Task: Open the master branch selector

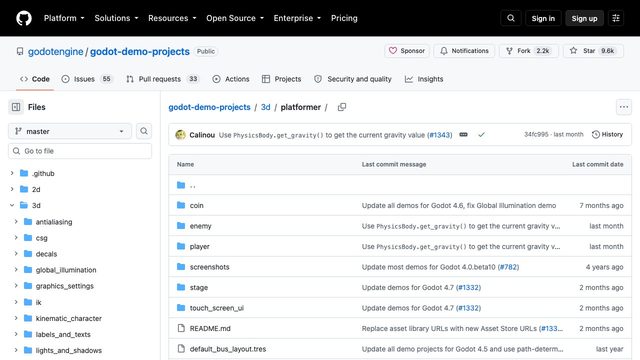Action: [70, 131]
